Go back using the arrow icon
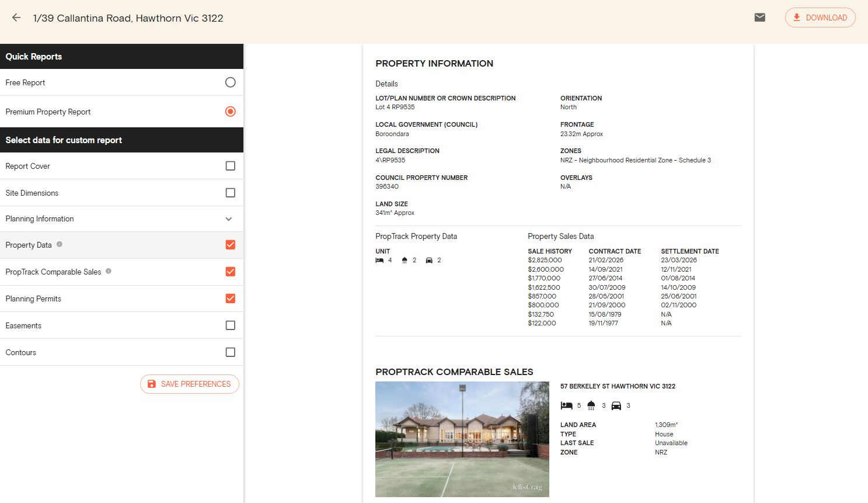This screenshot has width=868, height=503. point(16,18)
